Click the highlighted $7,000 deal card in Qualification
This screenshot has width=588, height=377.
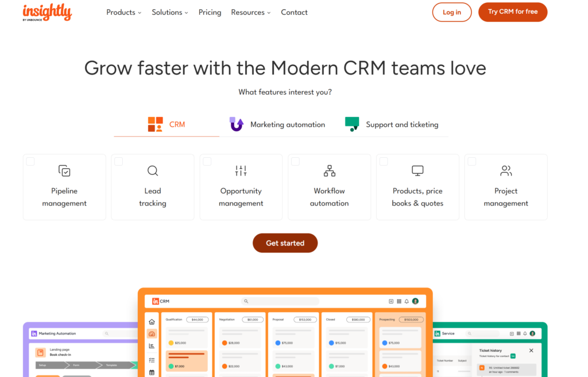(187, 361)
